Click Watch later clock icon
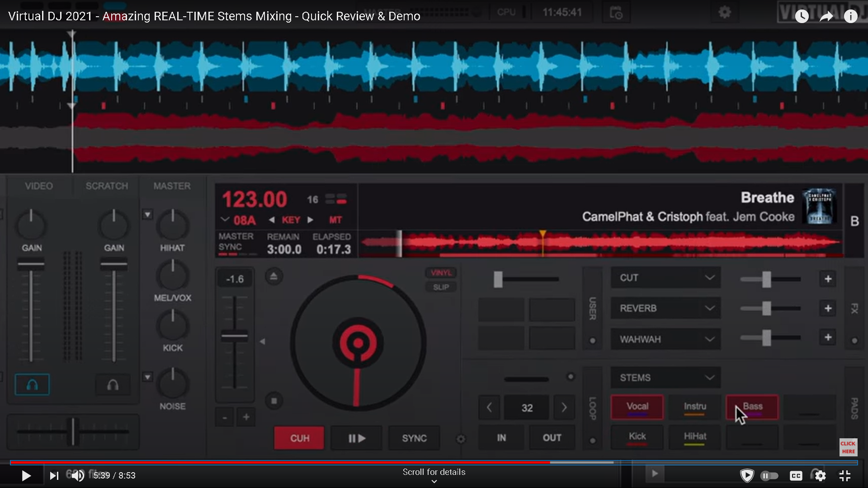868x488 pixels. point(802,16)
